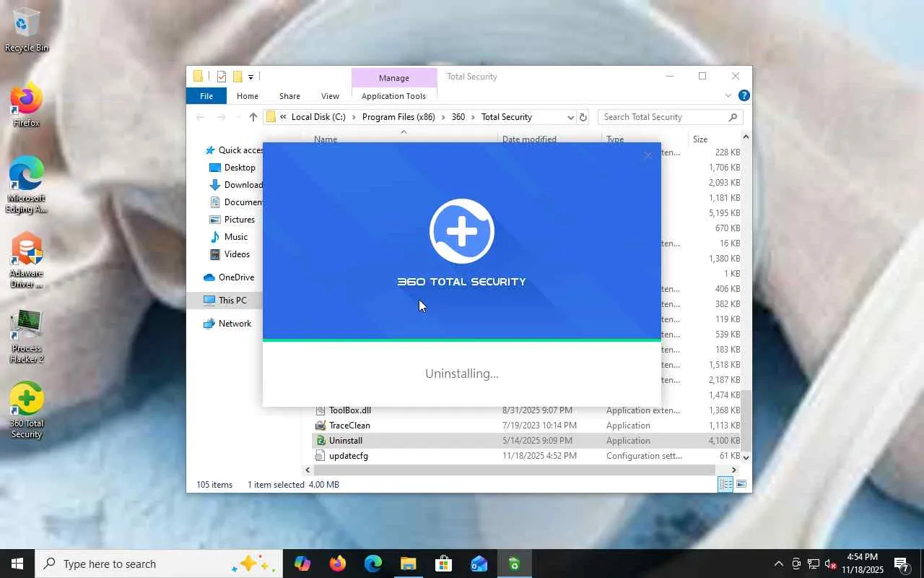Screen dimensions: 924x578
Task: Click the Type column header
Action: click(x=615, y=139)
